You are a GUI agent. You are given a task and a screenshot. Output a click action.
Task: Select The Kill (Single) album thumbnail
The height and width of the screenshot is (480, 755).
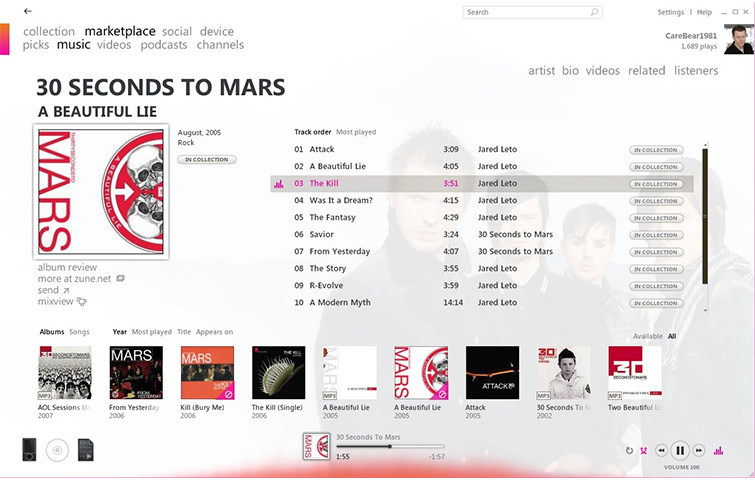tap(278, 373)
